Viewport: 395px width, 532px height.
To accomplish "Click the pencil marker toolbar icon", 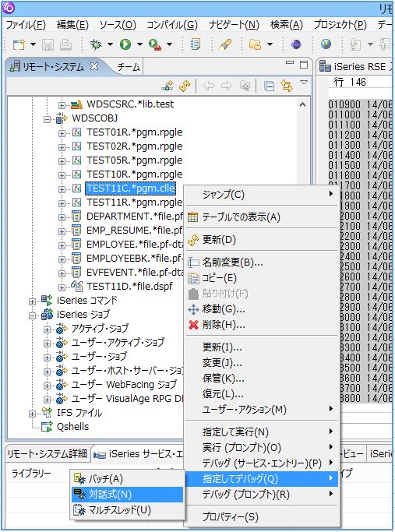I will click(x=224, y=44).
